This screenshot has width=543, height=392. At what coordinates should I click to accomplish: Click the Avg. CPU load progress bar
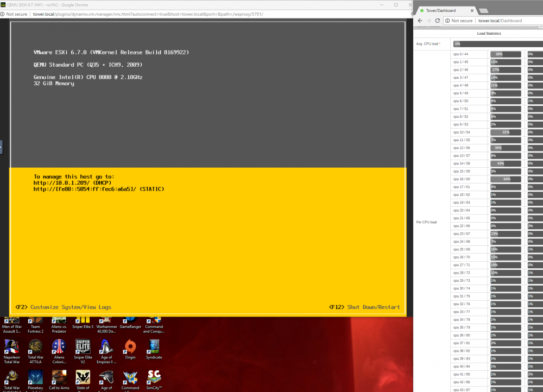click(498, 44)
